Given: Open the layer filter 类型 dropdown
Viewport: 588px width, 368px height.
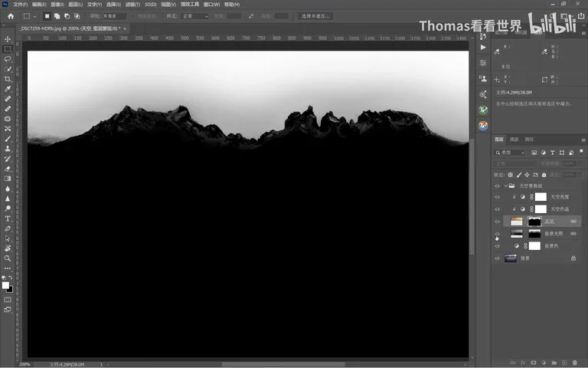Looking at the screenshot, I should (x=510, y=153).
